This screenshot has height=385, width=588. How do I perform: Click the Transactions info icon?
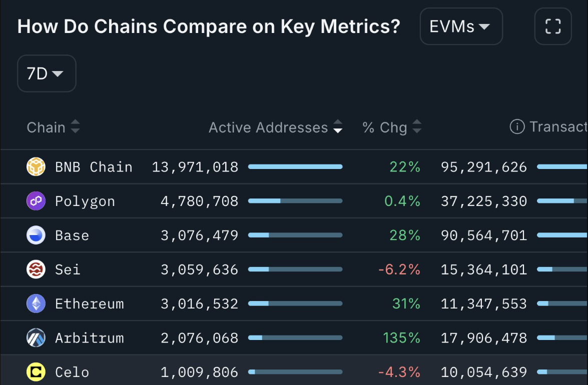(517, 127)
